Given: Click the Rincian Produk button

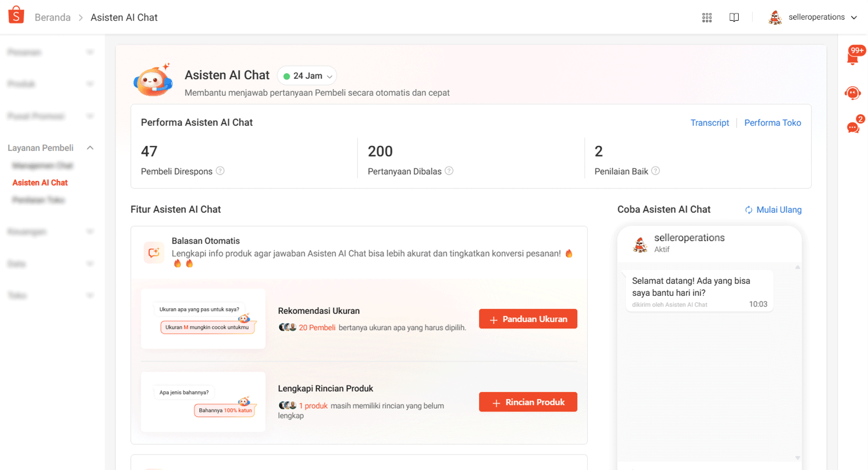Looking at the screenshot, I should (528, 402).
